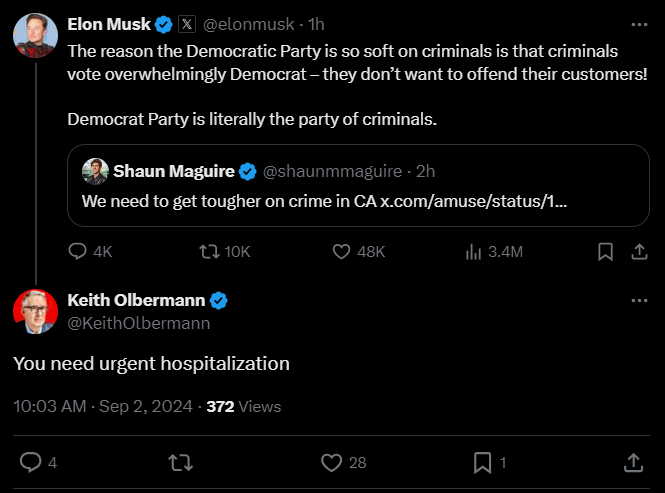
Task: Share Keith Olbermann's tweet
Action: 633,462
